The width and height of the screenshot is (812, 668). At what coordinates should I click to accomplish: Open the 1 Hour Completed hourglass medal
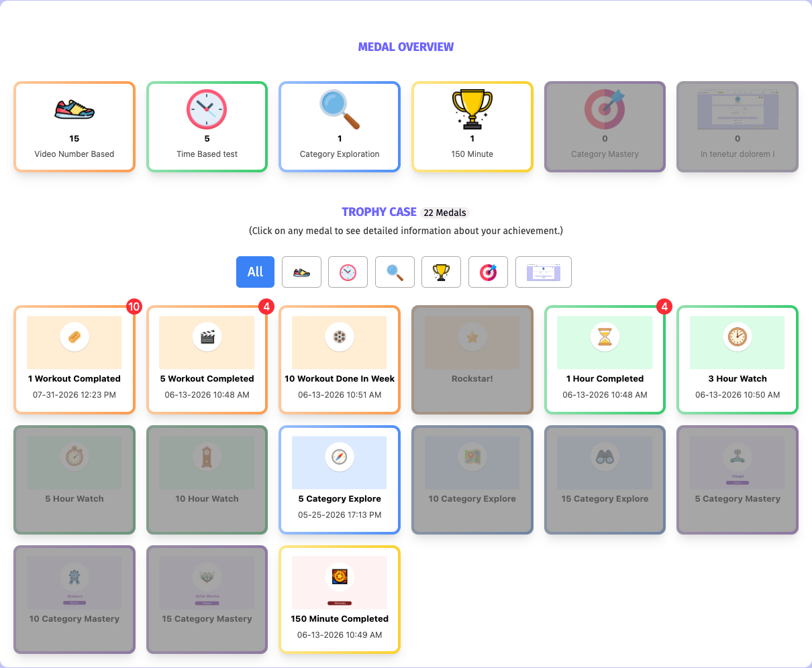pos(605,359)
